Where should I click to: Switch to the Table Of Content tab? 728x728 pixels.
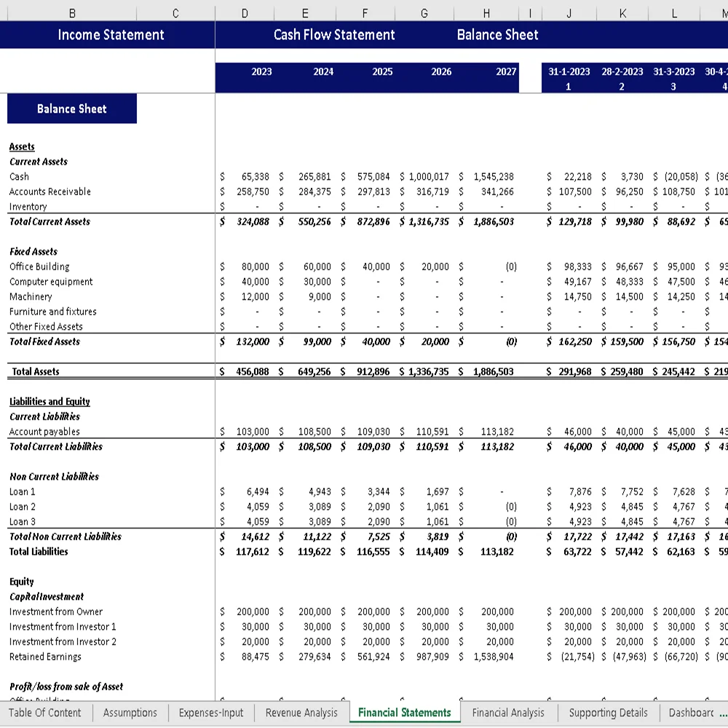pyautogui.click(x=45, y=713)
